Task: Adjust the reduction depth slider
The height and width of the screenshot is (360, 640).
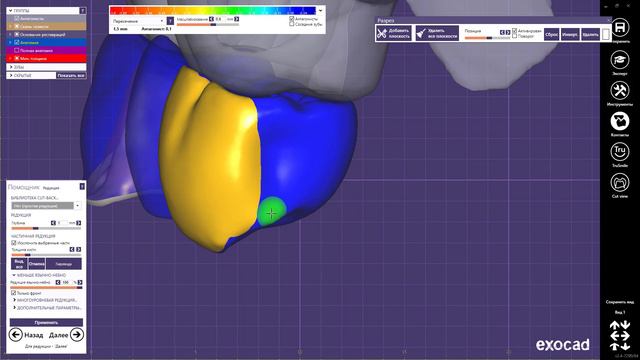Action: point(46,228)
